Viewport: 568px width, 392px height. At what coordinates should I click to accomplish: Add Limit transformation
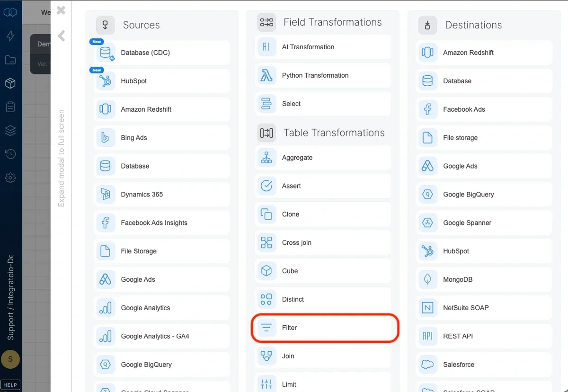(x=323, y=383)
